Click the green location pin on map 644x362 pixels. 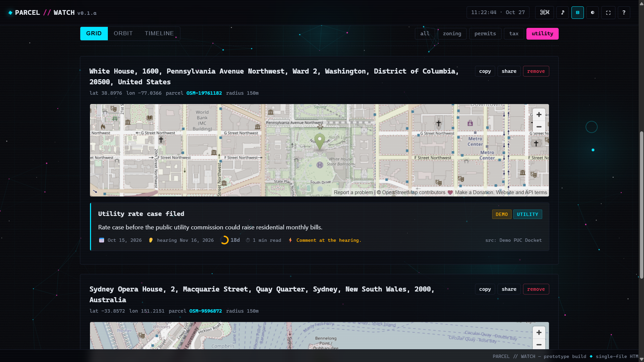319,141
